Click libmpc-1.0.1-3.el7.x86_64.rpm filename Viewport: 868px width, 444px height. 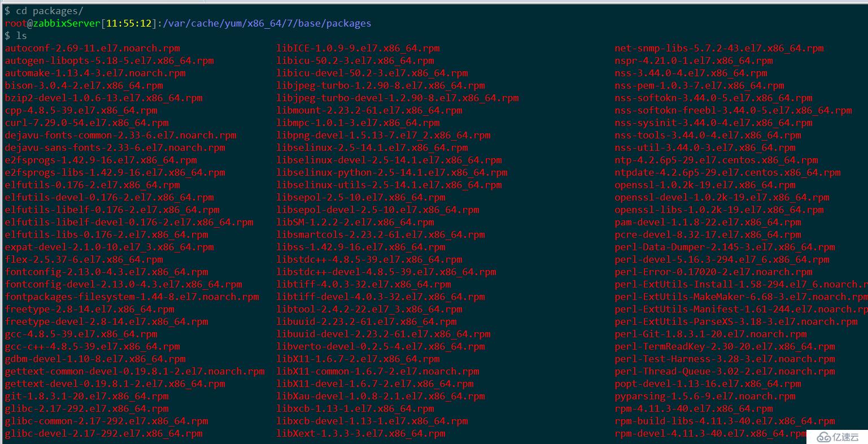tap(358, 123)
